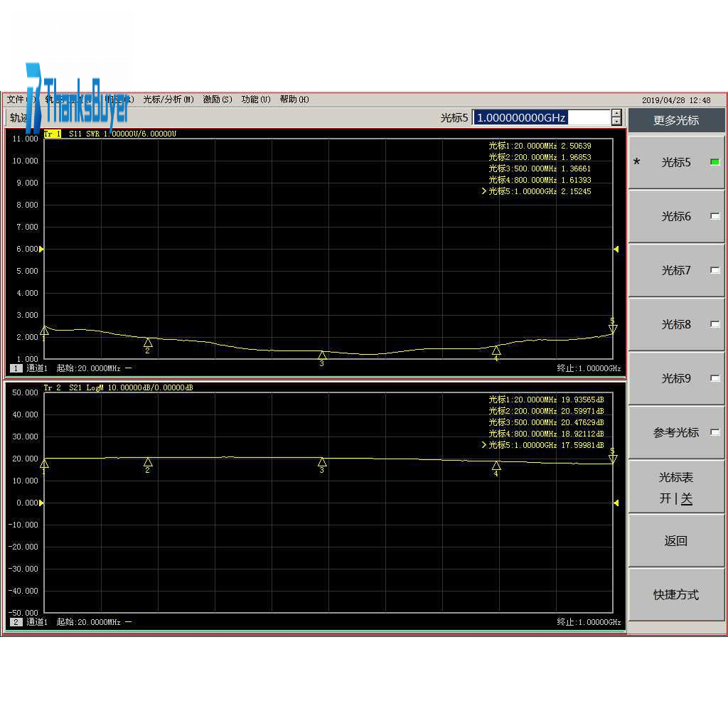Image resolution: width=728 pixels, height=728 pixels.
Task: Click S21 readout 光标3:500.000MHz 20.47629dB
Action: tap(547, 422)
